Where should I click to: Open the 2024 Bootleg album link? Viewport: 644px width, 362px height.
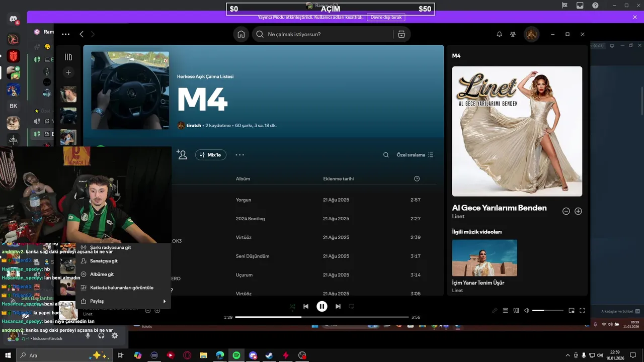click(250, 219)
